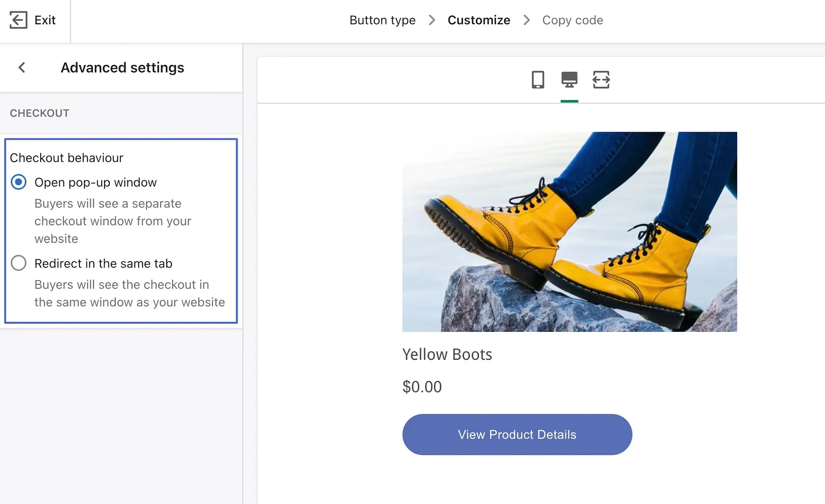Open the Customize step
The image size is (825, 504).
479,20
